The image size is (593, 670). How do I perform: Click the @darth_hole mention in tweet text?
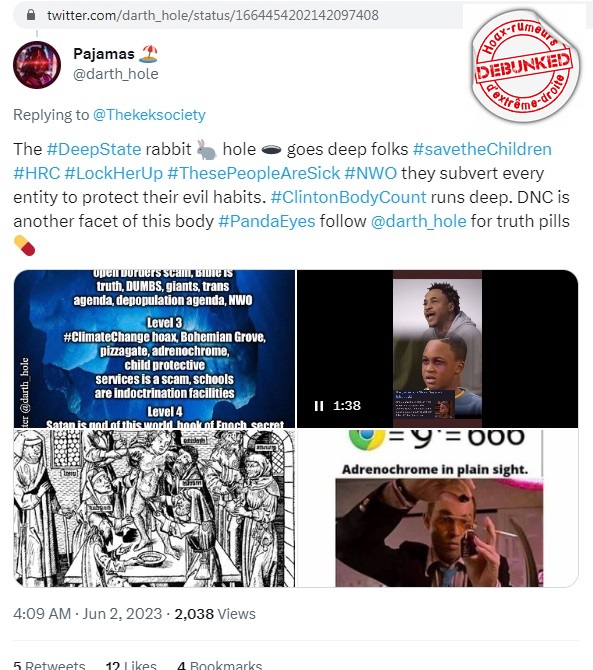tap(418, 221)
